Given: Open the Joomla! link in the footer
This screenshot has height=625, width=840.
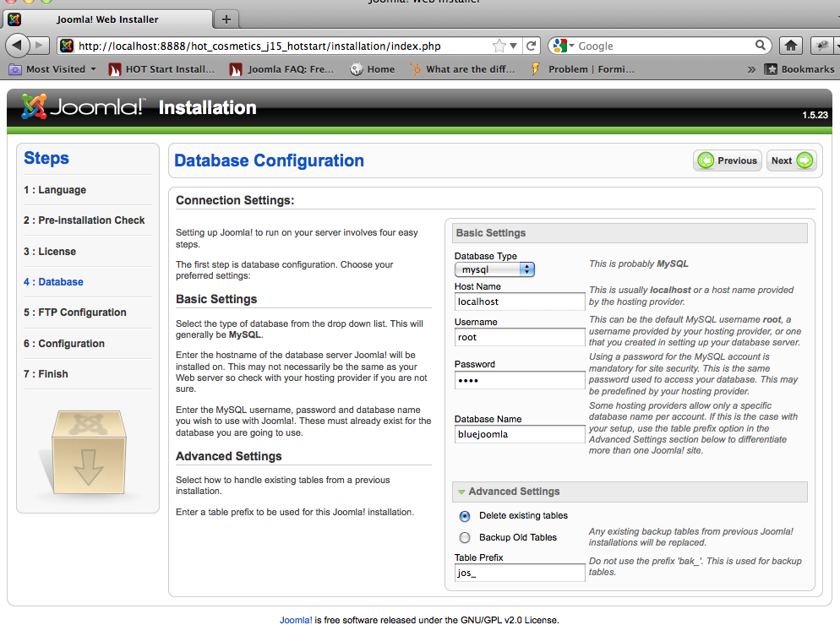Looking at the screenshot, I should [x=296, y=620].
